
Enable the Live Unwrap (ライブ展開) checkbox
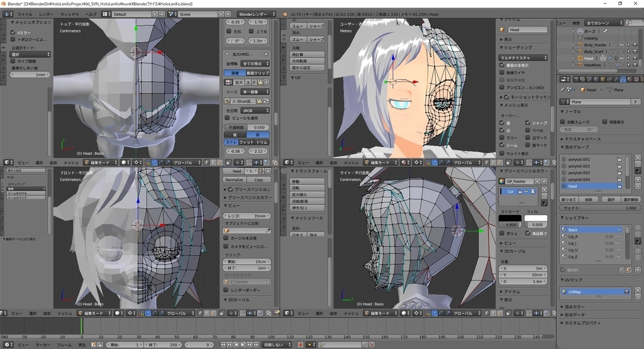coord(13,61)
